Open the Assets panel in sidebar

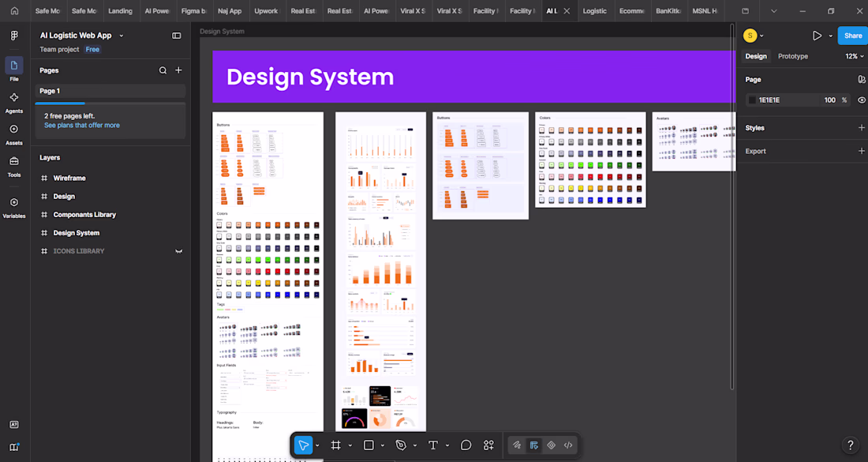point(14,134)
